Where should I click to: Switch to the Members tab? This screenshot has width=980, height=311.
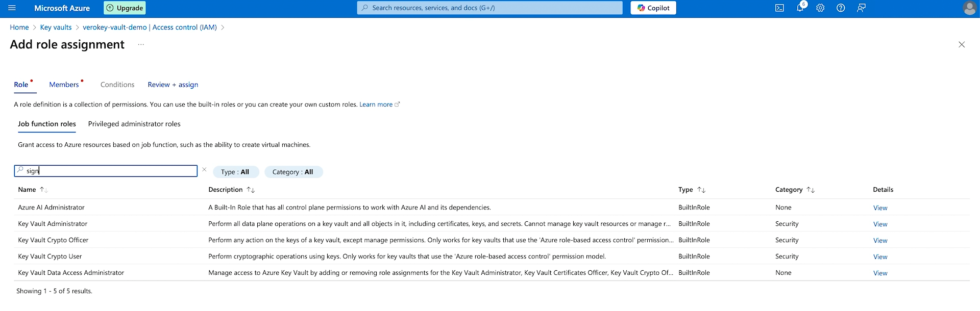pyautogui.click(x=64, y=85)
